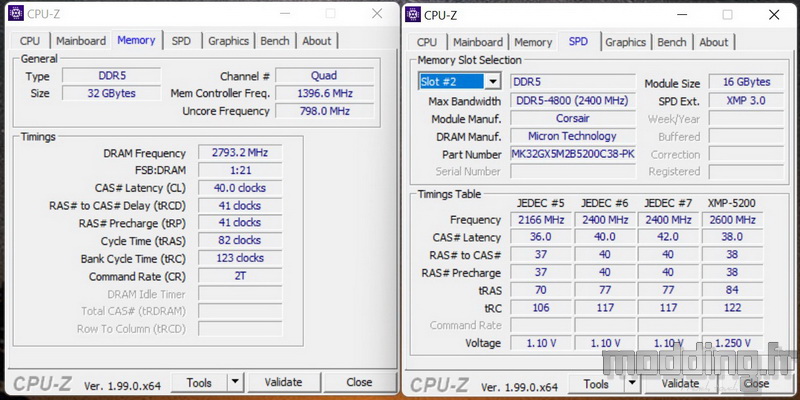Go to Graphics tab in right window
800x400 pixels.
click(x=626, y=42)
